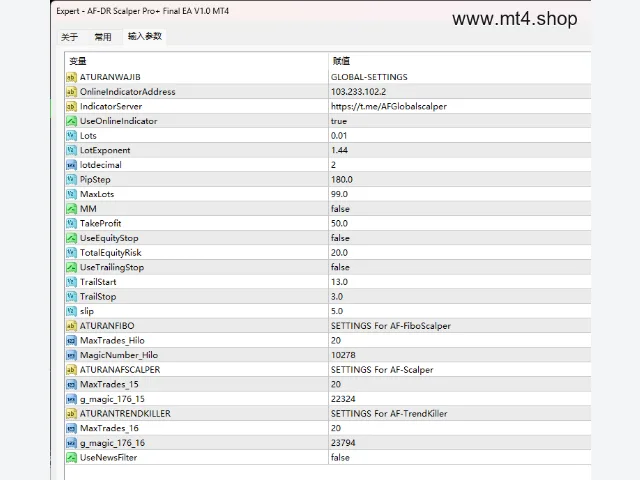Select the 输入参数 (Inputs) tab
640x480 pixels.
[145, 36]
